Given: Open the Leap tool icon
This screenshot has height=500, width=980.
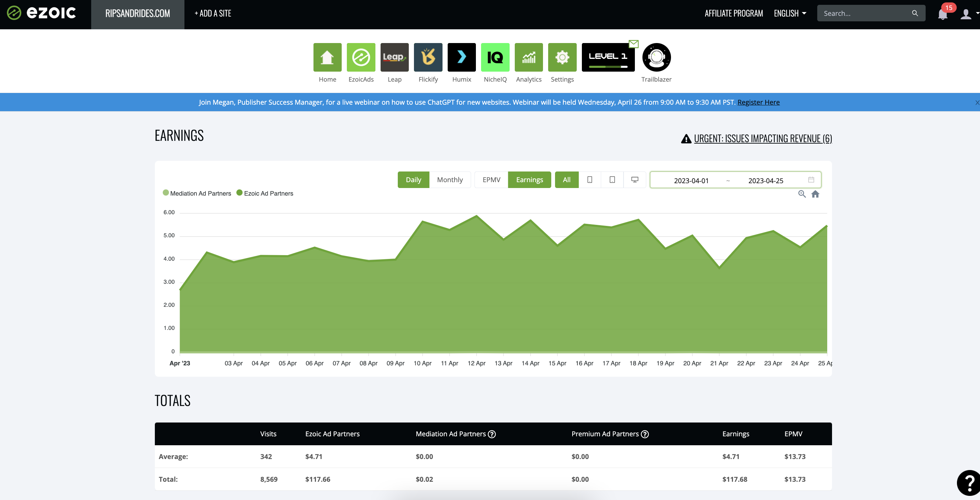Looking at the screenshot, I should [394, 57].
